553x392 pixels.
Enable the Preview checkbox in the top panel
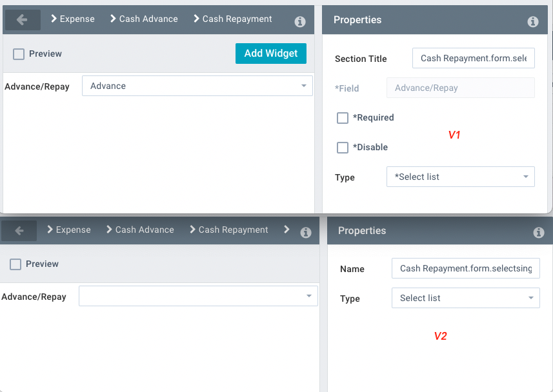pos(18,54)
